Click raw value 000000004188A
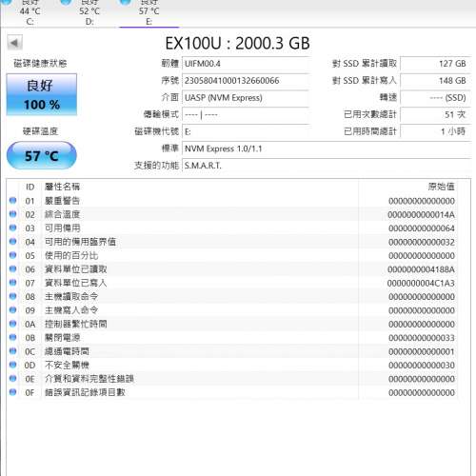The image size is (476, 476). 421,269
